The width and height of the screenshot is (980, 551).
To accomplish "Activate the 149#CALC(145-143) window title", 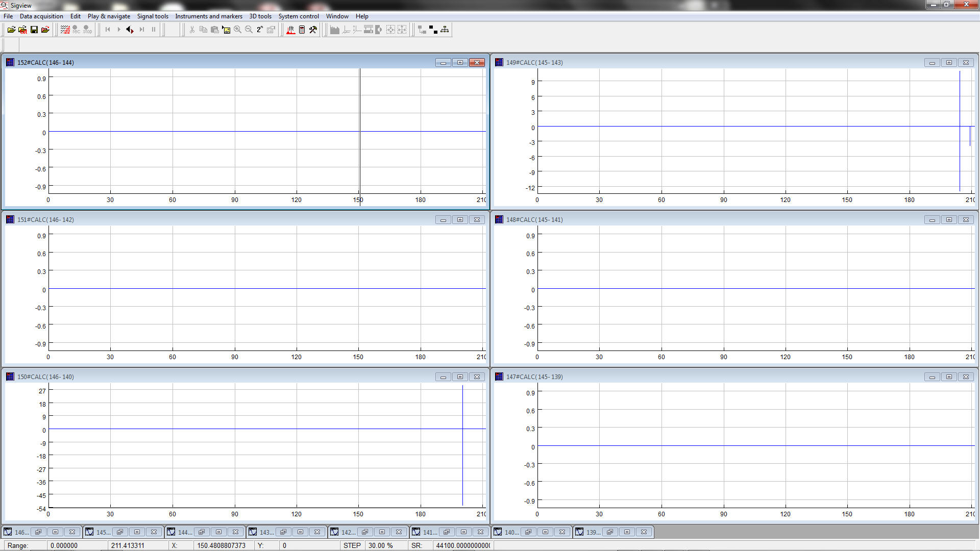I will pyautogui.click(x=534, y=62).
